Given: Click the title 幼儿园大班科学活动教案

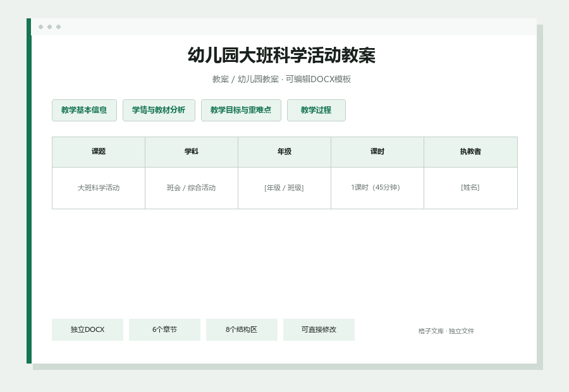Looking at the screenshot, I should click(281, 56).
